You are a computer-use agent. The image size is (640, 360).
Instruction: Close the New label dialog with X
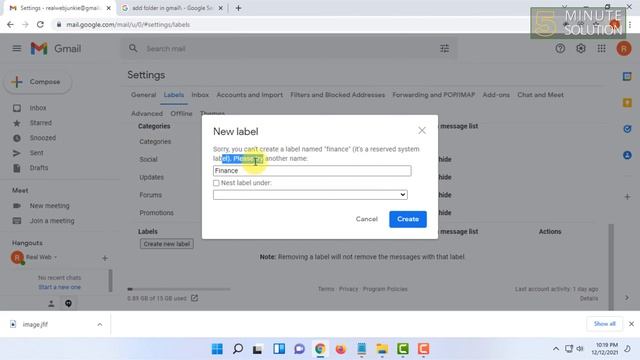(422, 130)
